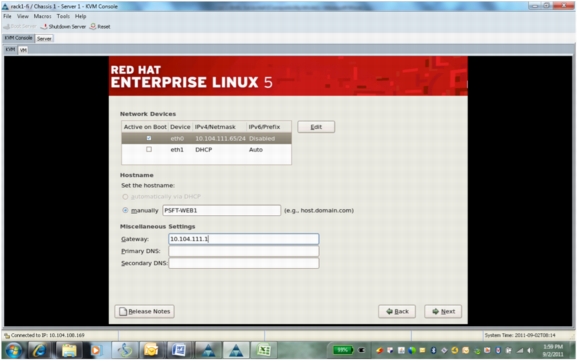Screen dimensions: 578x362
Task: Click the green 99% battery indicator
Action: point(343,350)
